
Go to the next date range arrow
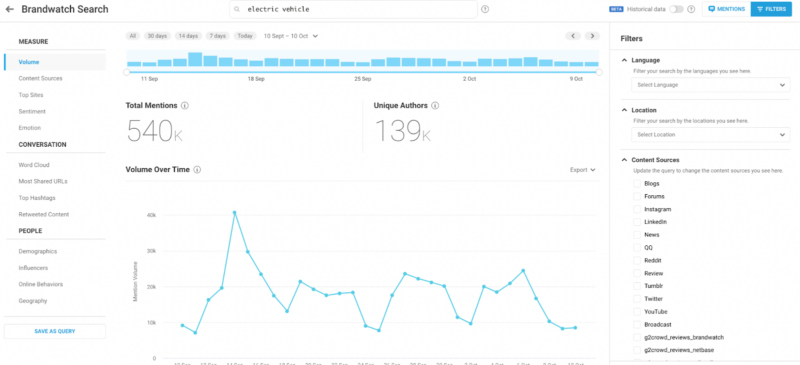pyautogui.click(x=592, y=36)
